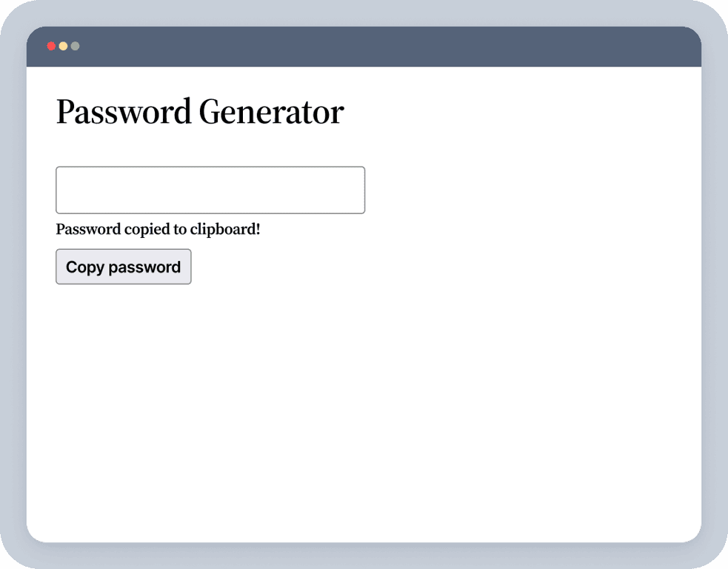Screen dimensions: 728x569
Task: Click the word 'Copy' on the button
Action: 84,267
